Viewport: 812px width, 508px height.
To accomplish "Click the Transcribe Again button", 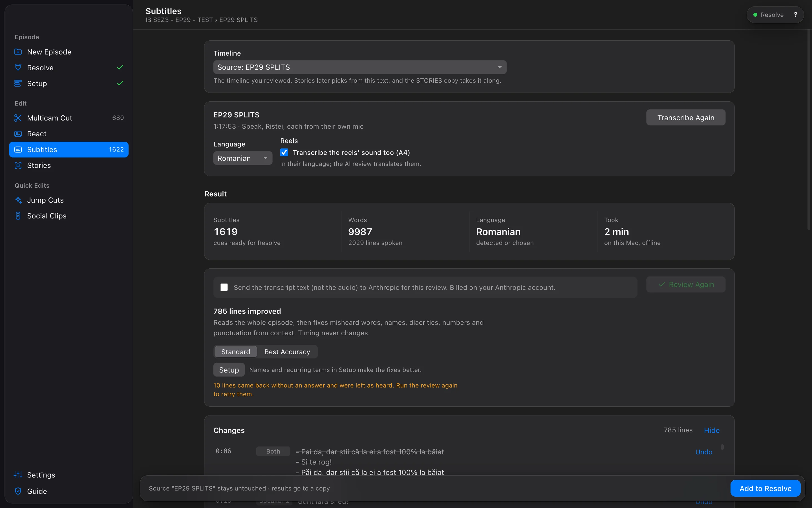I will point(686,118).
